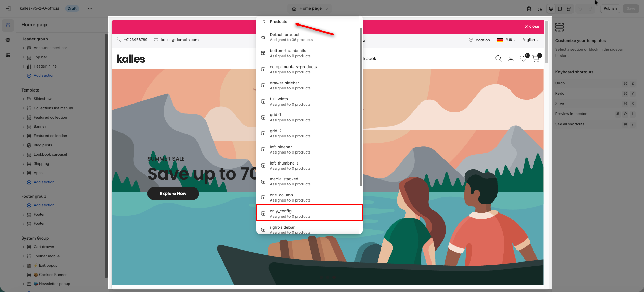This screenshot has height=292, width=644.
Task: Switch to fullscreen preview icon
Action: point(569,9)
